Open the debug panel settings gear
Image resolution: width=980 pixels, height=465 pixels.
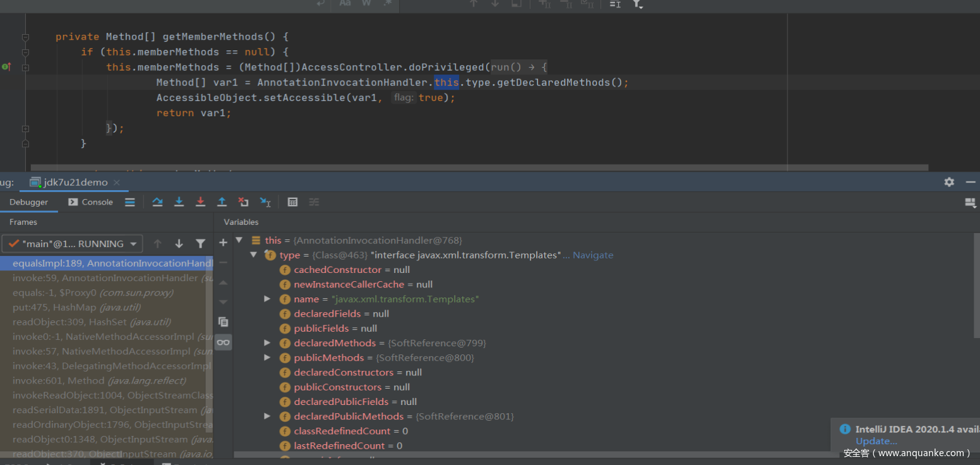pos(949,182)
